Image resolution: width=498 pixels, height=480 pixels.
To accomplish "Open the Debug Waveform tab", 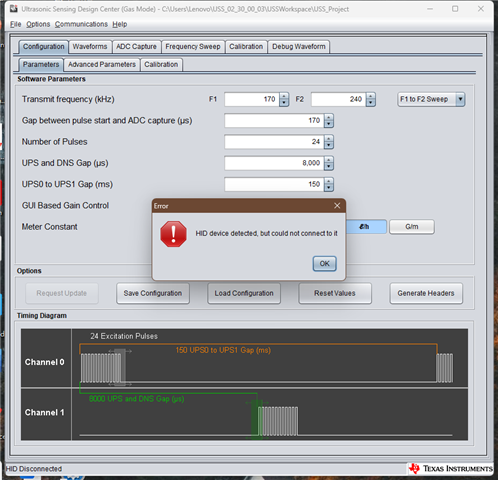I will point(299,47).
